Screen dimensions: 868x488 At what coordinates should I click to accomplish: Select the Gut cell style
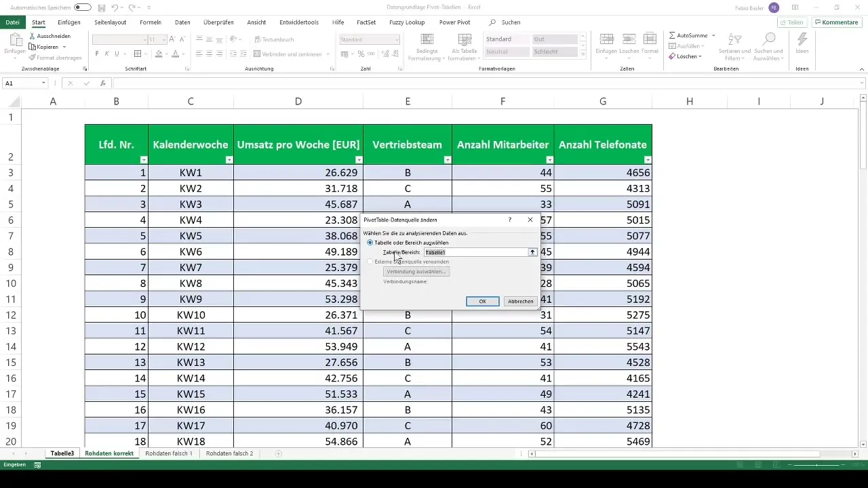[554, 39]
